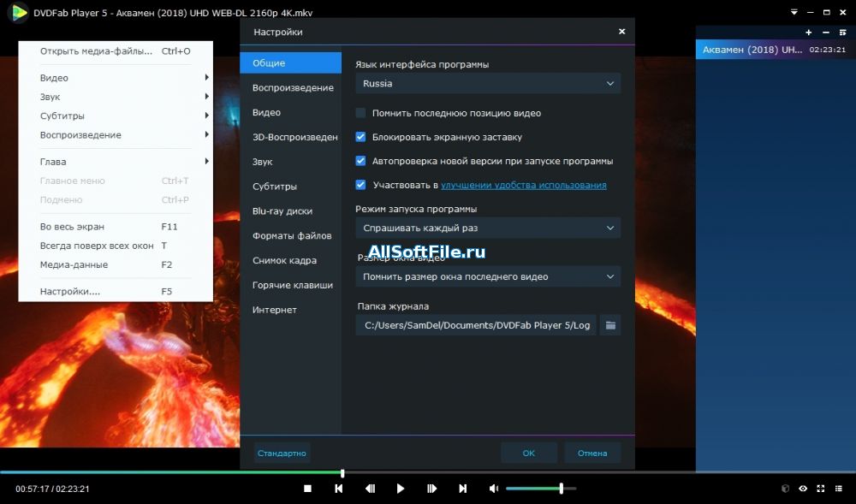Screen dimensions: 856x504
Task: Open the 'Помнить размер окна последнего видео' dropdown
Action: pyautogui.click(x=488, y=276)
